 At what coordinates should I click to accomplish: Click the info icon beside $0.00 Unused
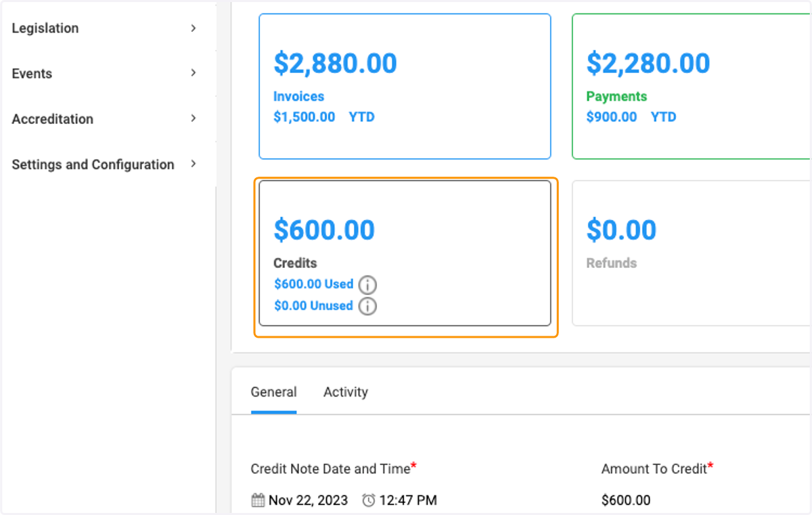pos(367,306)
